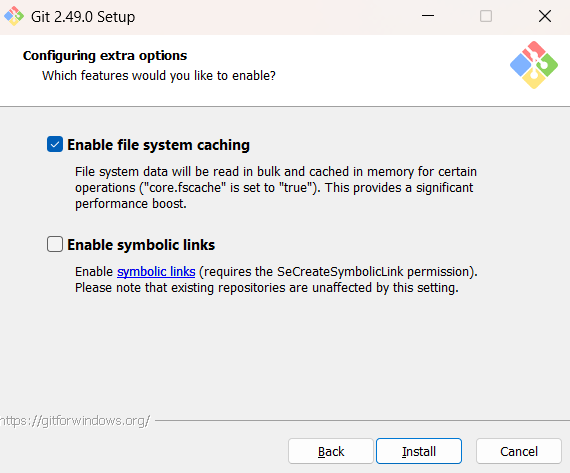Click the 'Enable file system caching' label
This screenshot has height=473, width=570.
point(158,145)
